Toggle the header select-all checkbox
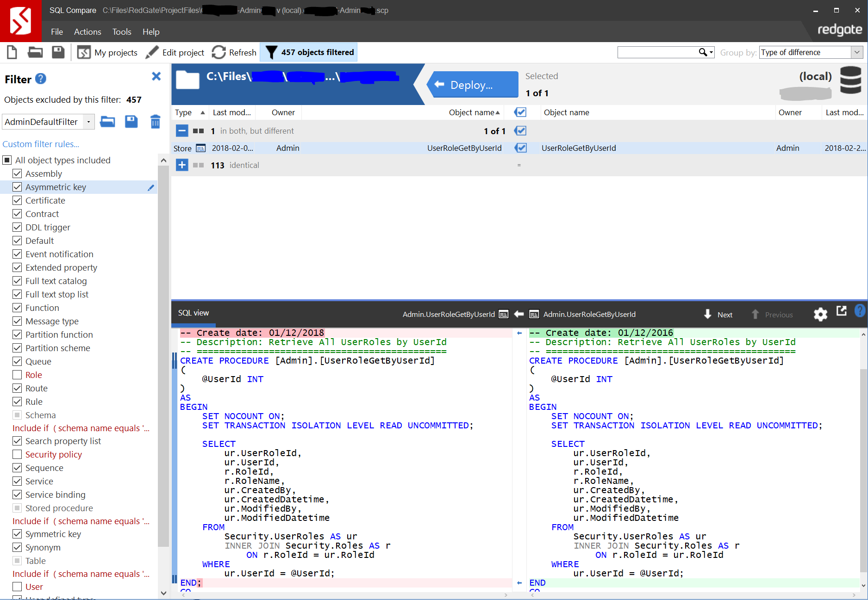The height and width of the screenshot is (600, 868). [x=521, y=112]
